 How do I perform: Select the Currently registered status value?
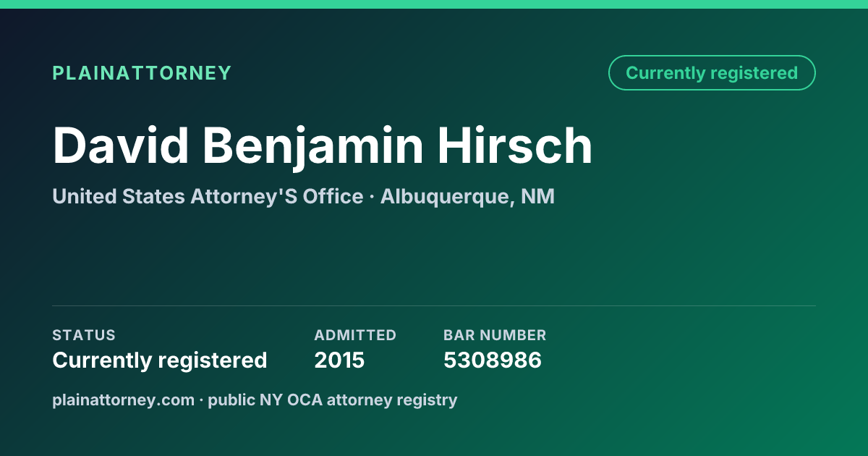[160, 360]
